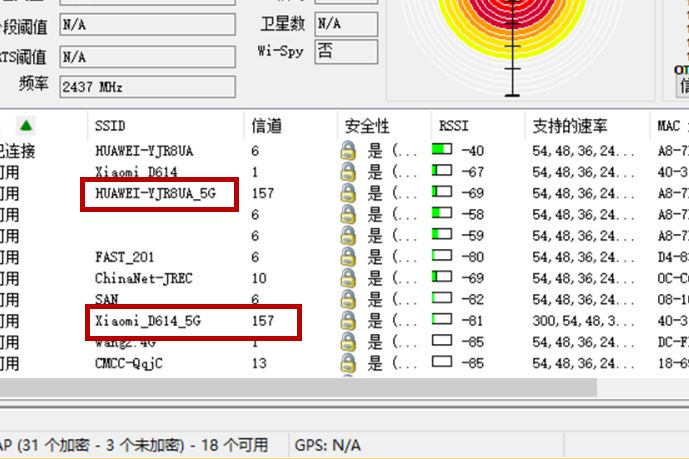Click the green sort arrow column header

[x=26, y=126]
